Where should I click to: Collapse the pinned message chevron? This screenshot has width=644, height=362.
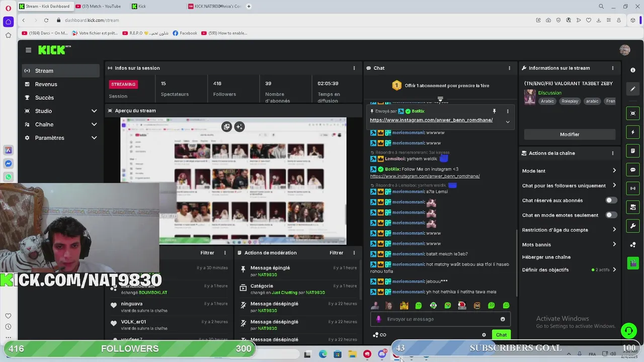[x=507, y=122]
